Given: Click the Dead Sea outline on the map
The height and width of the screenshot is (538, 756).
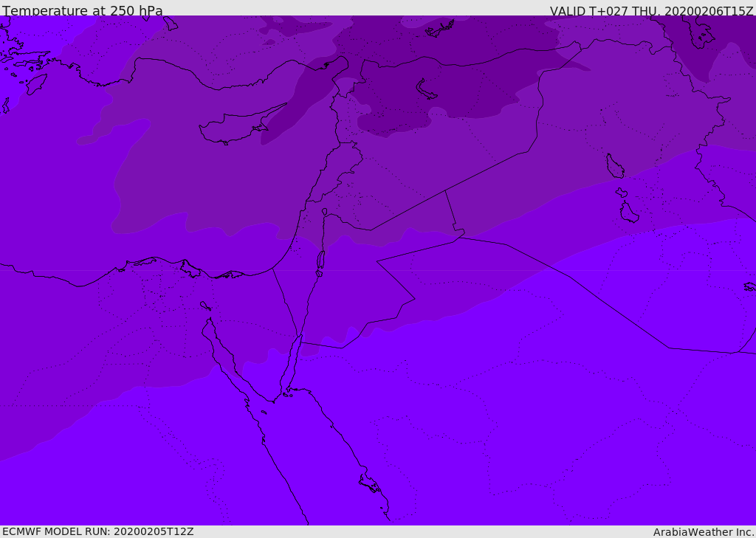Looking at the screenshot, I should pos(320,262).
